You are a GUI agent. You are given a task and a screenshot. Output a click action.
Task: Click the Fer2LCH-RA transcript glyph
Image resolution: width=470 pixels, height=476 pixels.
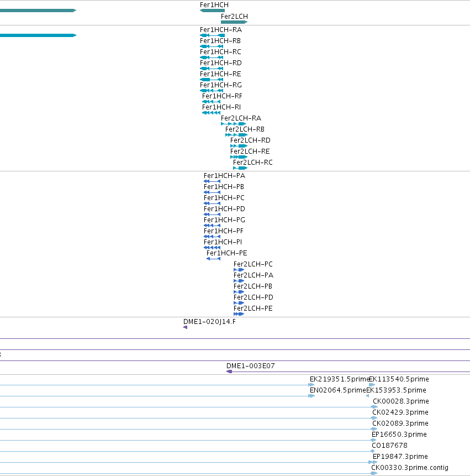click(233, 124)
